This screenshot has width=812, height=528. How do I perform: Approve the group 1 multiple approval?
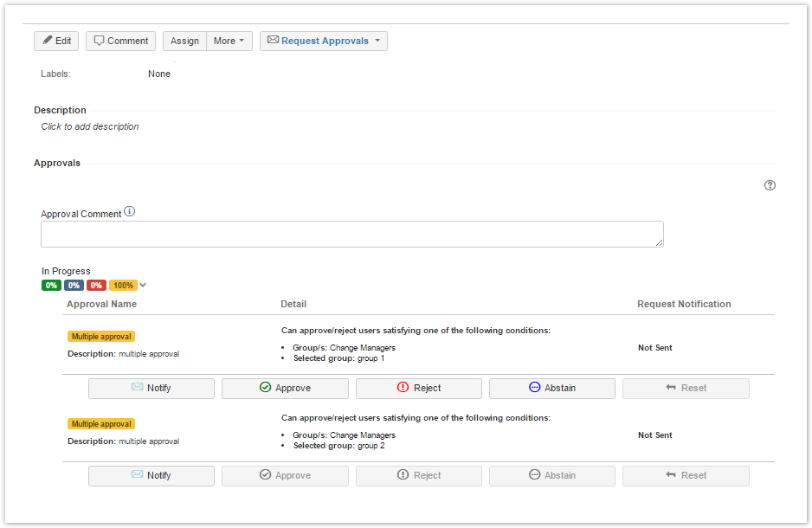285,388
